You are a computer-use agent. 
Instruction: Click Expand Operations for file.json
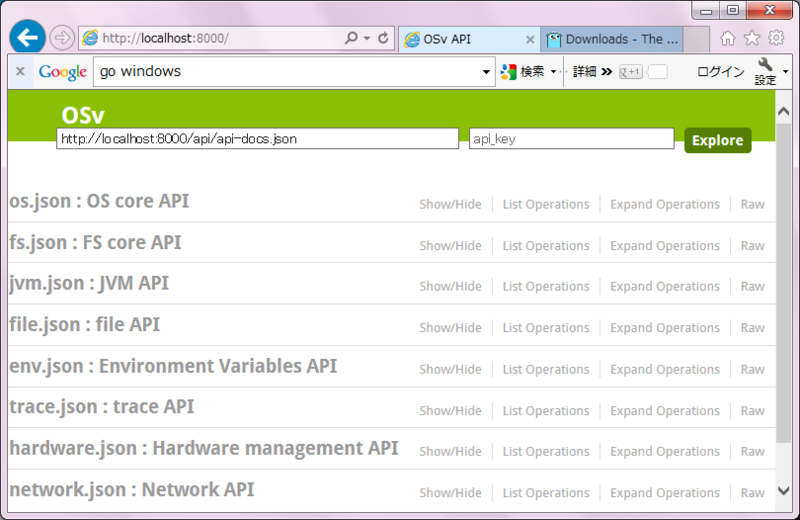pos(665,328)
